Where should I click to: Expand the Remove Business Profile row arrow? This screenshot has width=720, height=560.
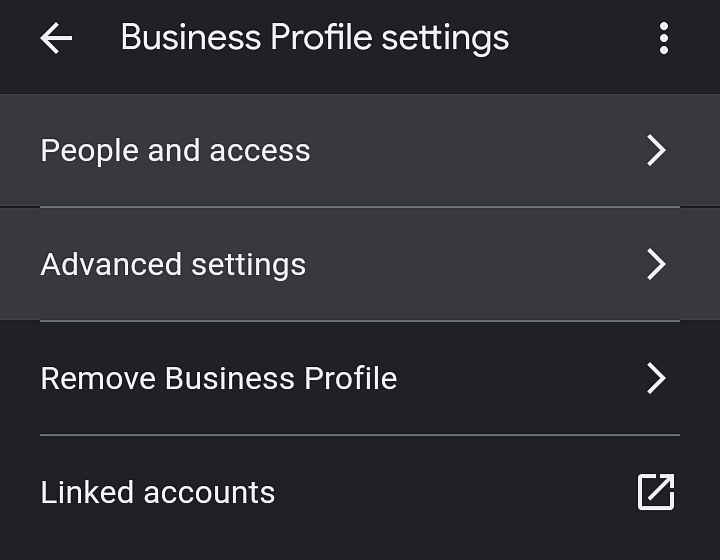point(656,378)
